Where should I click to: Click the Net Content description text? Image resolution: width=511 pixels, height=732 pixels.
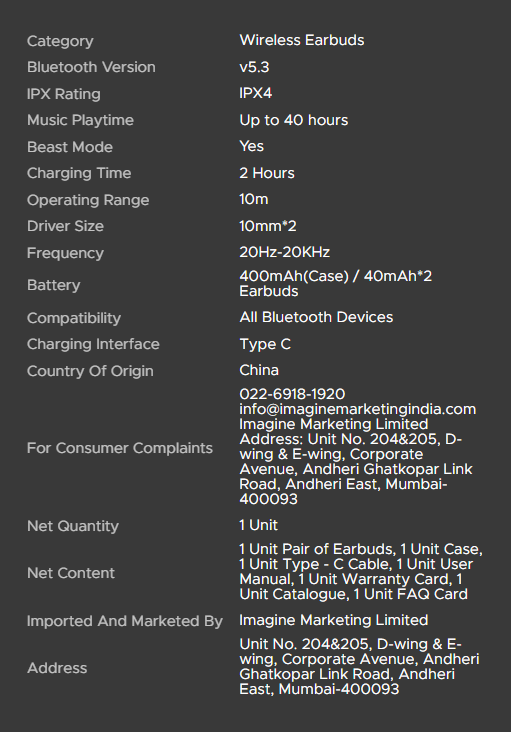point(361,571)
